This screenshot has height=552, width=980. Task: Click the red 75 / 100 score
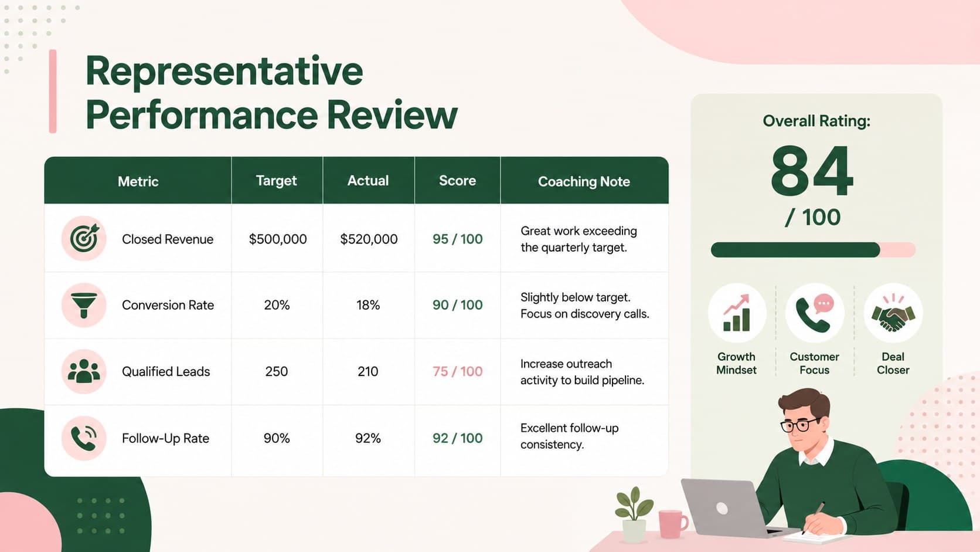458,371
